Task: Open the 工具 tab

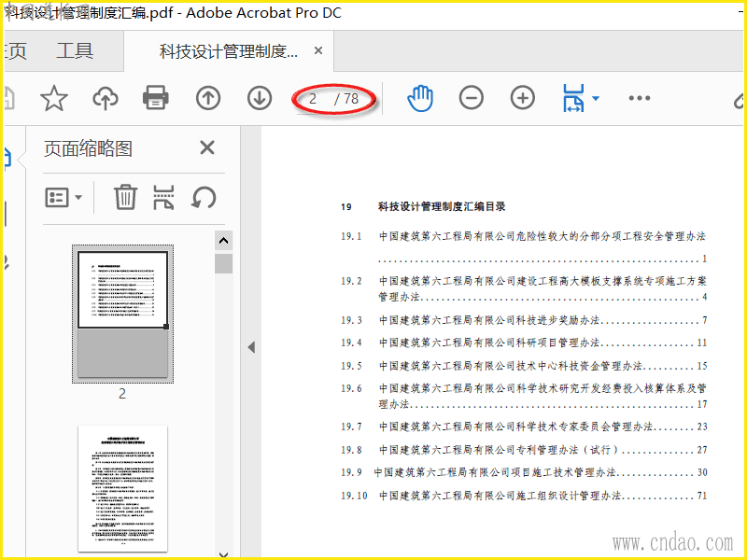Action: pyautogui.click(x=75, y=50)
